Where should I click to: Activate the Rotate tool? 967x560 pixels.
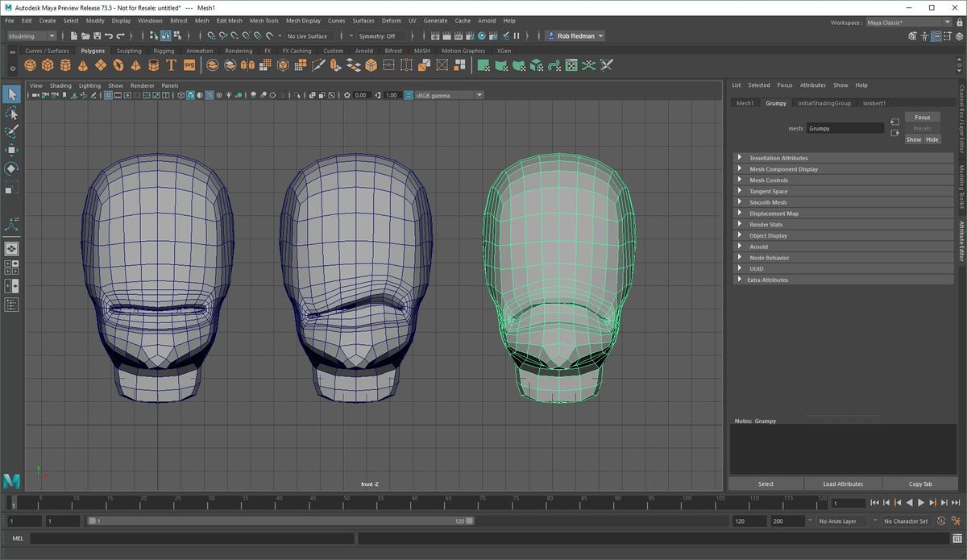click(x=11, y=168)
